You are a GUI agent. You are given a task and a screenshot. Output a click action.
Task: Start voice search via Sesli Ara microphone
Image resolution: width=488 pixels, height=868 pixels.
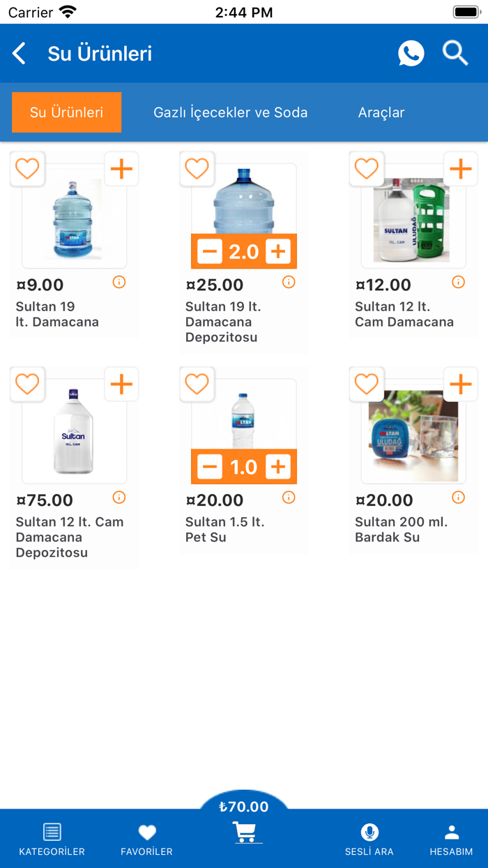coord(369,832)
